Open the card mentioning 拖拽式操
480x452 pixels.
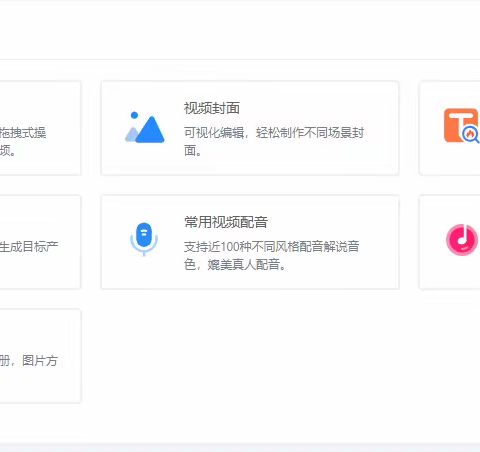pyautogui.click(x=40, y=128)
